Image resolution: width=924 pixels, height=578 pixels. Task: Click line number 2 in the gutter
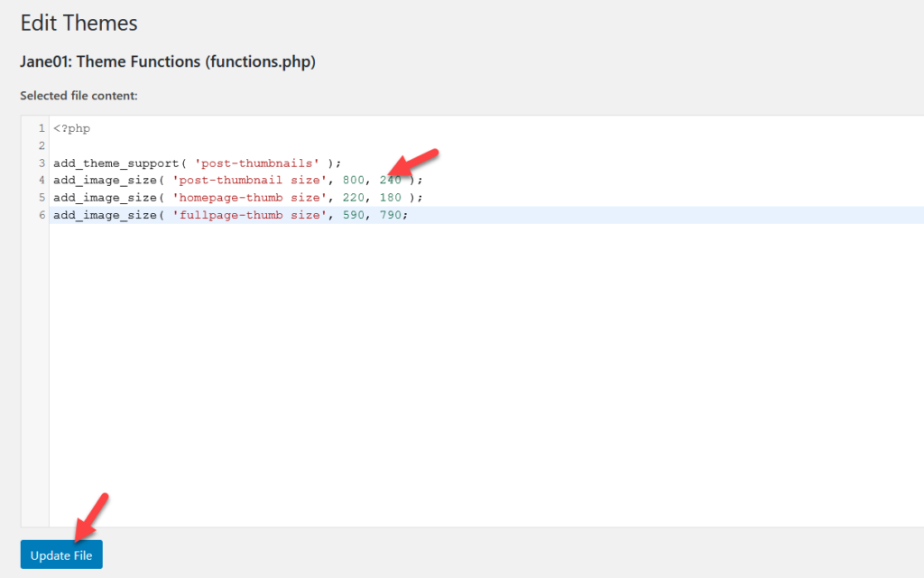point(42,145)
